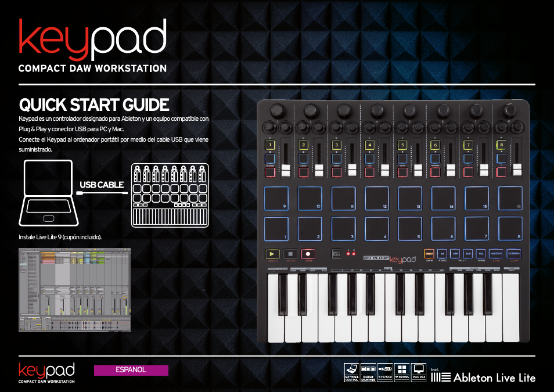Click the Octave up button

[x=514, y=254]
